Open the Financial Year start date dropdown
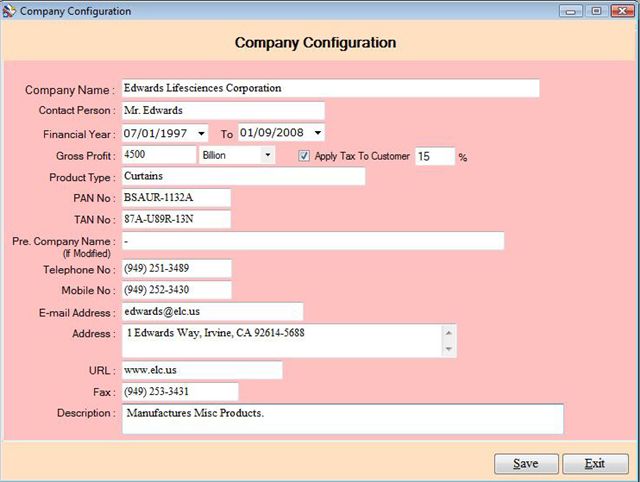 [x=201, y=133]
